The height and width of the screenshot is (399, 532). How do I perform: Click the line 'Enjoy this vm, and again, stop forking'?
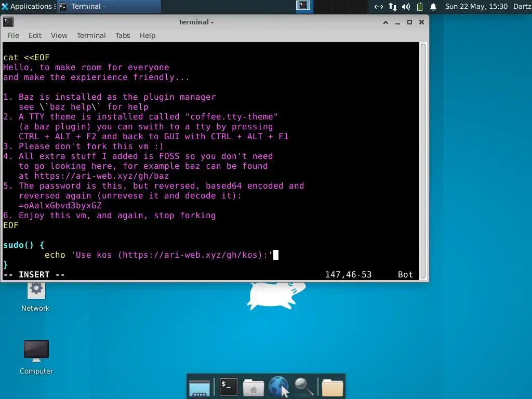pyautogui.click(x=117, y=216)
